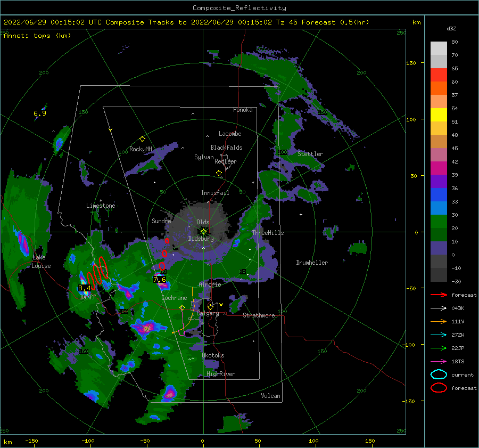
Task: Click the Limestone label
Action: [101, 206]
